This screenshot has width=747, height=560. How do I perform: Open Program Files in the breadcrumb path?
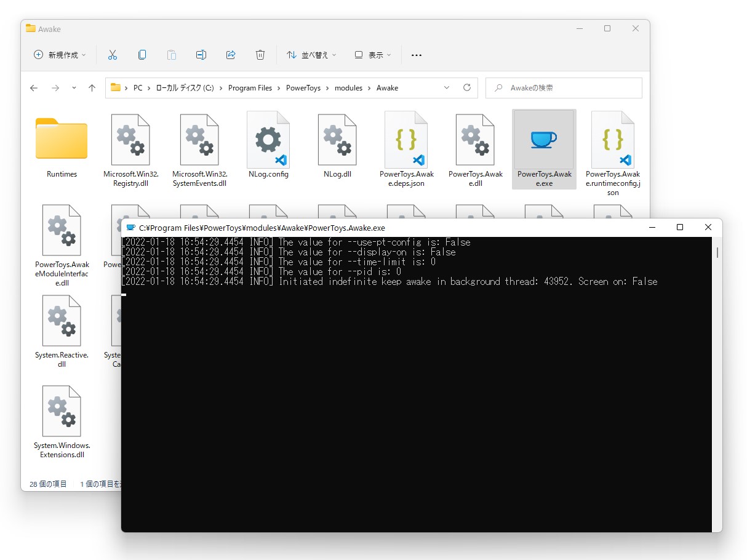coord(250,88)
